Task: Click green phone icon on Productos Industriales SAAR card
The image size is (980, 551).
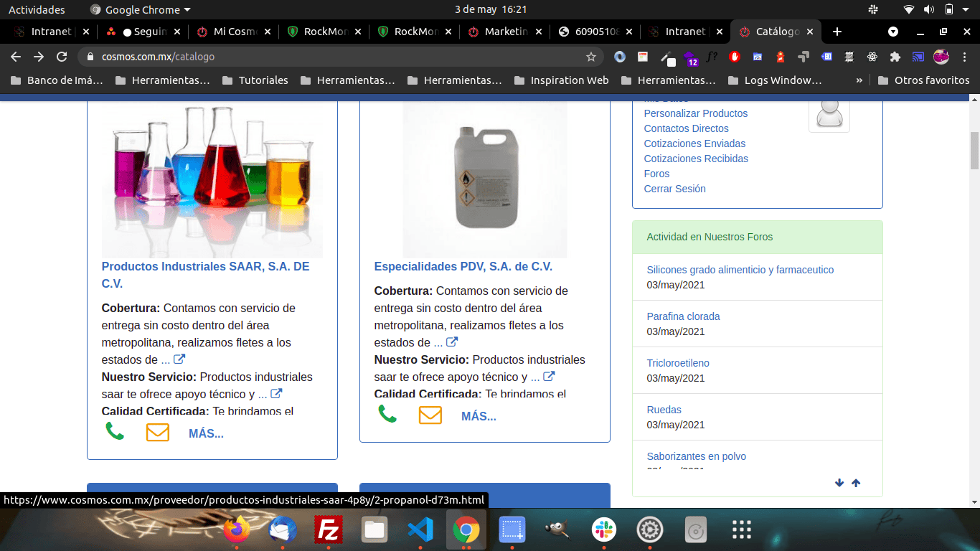Action: pyautogui.click(x=115, y=431)
